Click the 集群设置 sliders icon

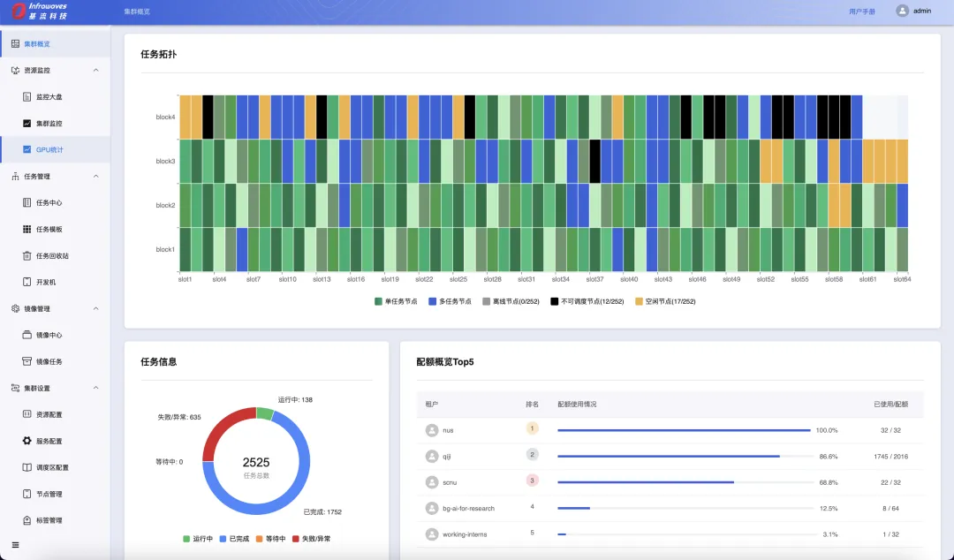pos(15,389)
